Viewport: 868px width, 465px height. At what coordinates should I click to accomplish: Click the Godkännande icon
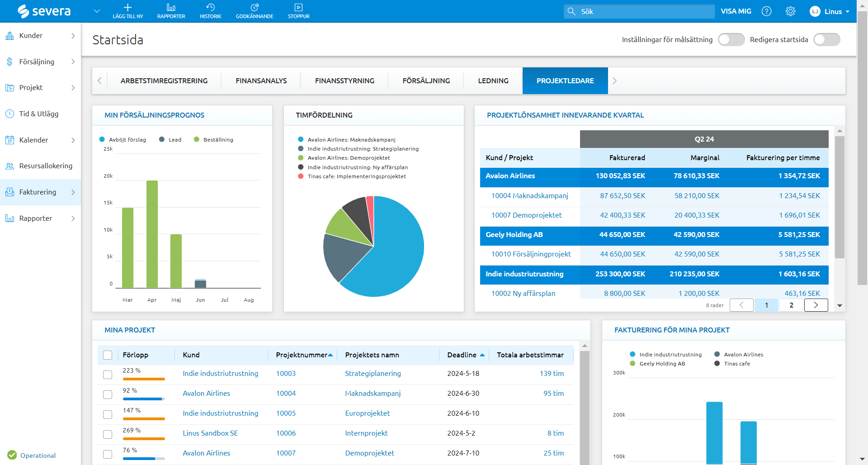coord(255,8)
